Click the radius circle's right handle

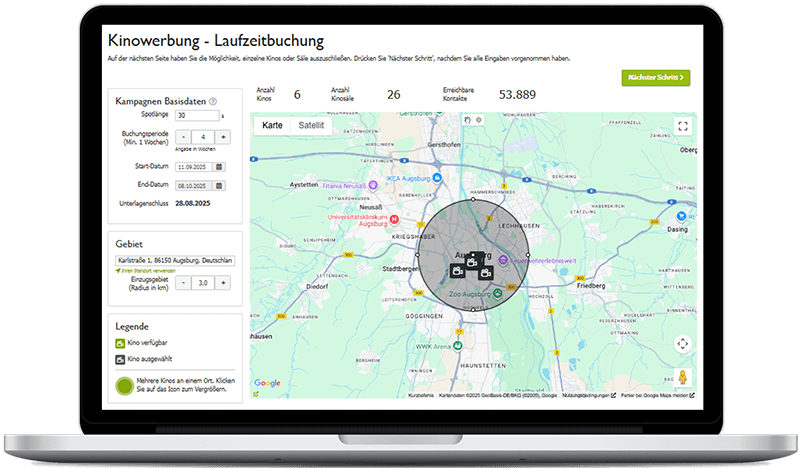click(x=528, y=255)
